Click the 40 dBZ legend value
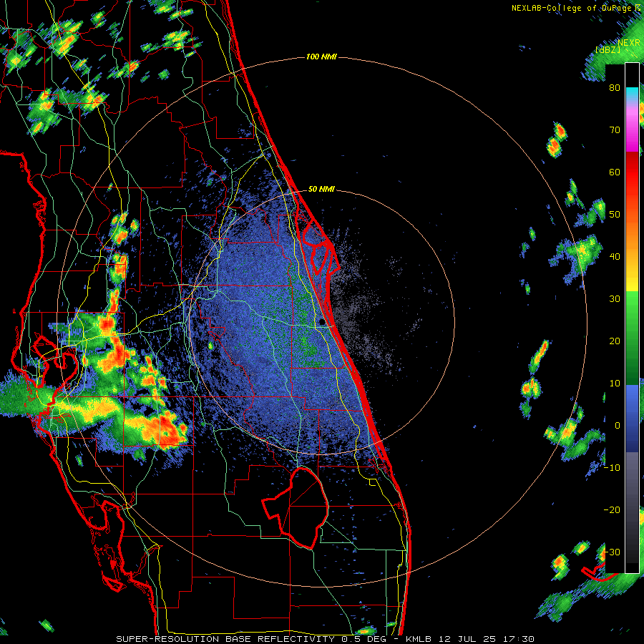 tap(615, 257)
